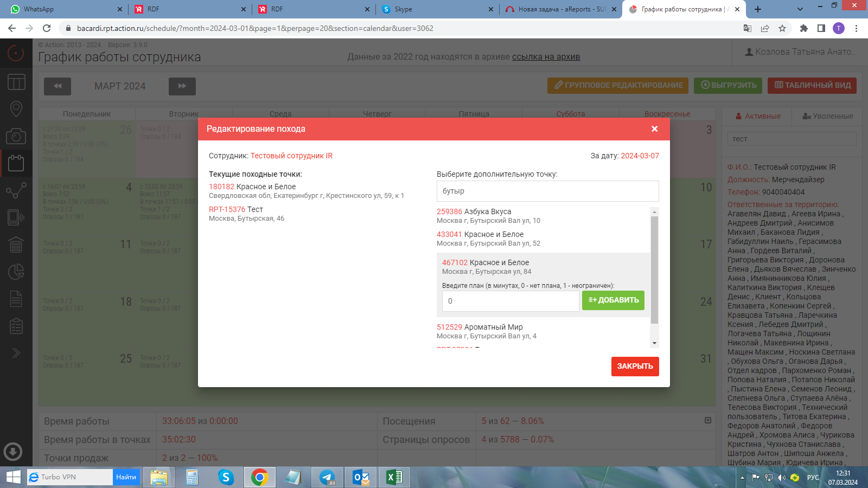
Task: Click the download circle icon in sidebar
Action: coord(12,451)
